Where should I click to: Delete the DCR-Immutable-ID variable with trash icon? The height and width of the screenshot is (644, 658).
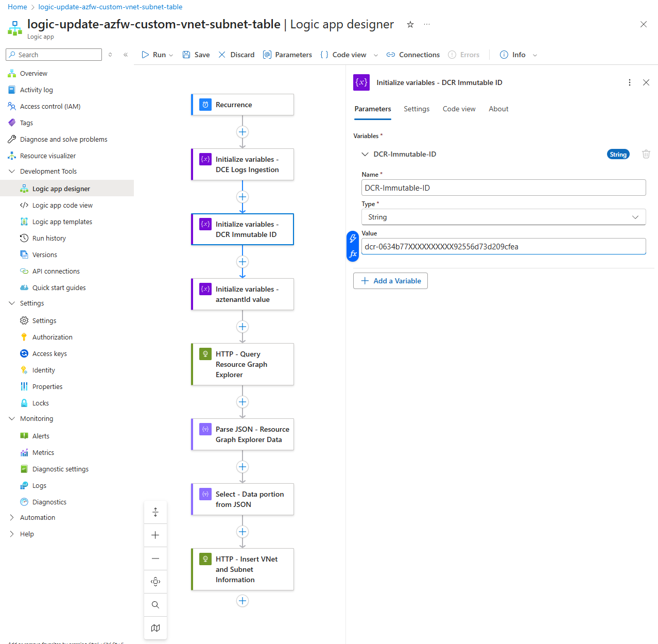[x=646, y=154]
